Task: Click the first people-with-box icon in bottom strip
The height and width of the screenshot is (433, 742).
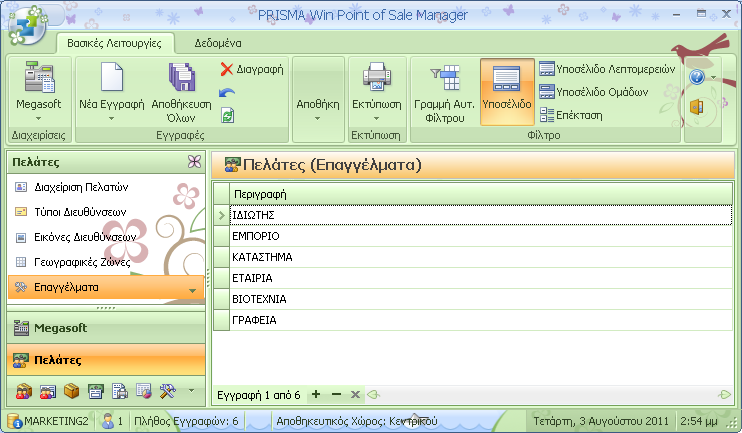Action: [23, 391]
